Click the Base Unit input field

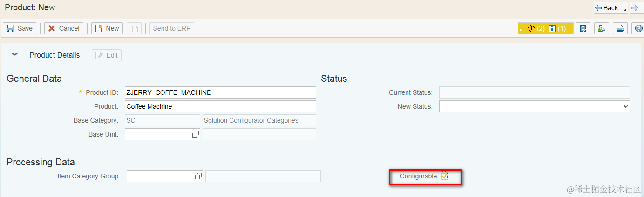tap(158, 134)
